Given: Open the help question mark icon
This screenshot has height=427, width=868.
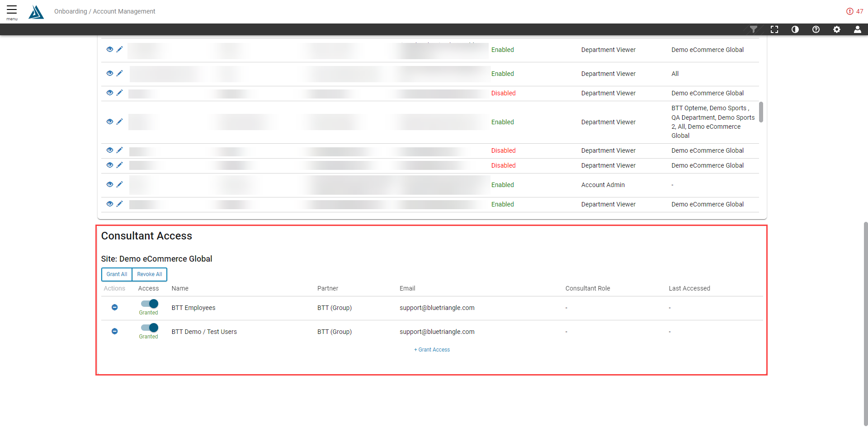Looking at the screenshot, I should [x=816, y=29].
